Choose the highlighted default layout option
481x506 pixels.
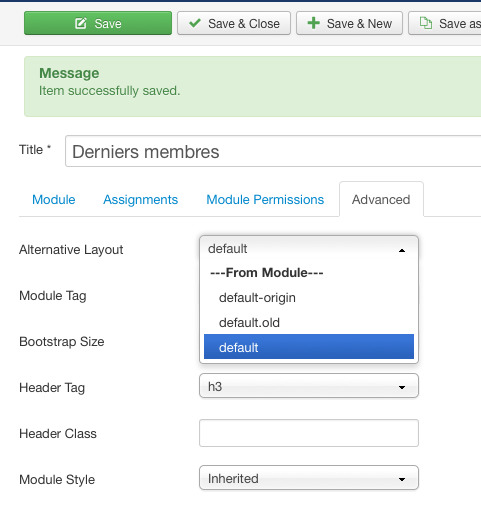[x=309, y=347]
